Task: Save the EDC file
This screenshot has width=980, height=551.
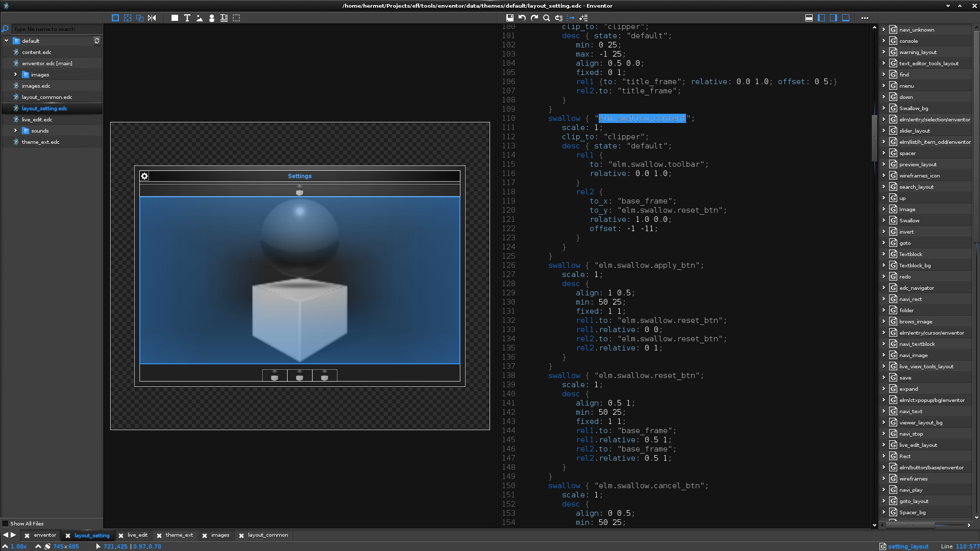Action: click(x=509, y=18)
